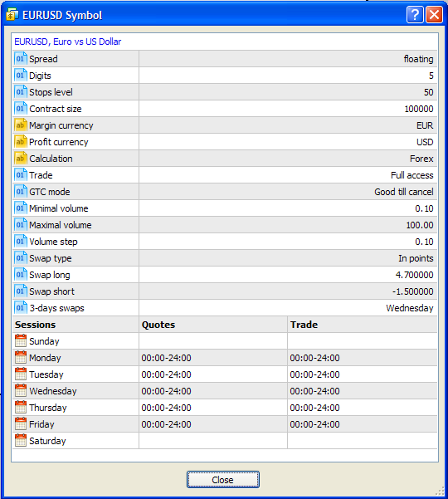Image resolution: width=448 pixels, height=499 pixels.
Task: Select the 3-days swaps Wednesday value
Action: point(410,308)
